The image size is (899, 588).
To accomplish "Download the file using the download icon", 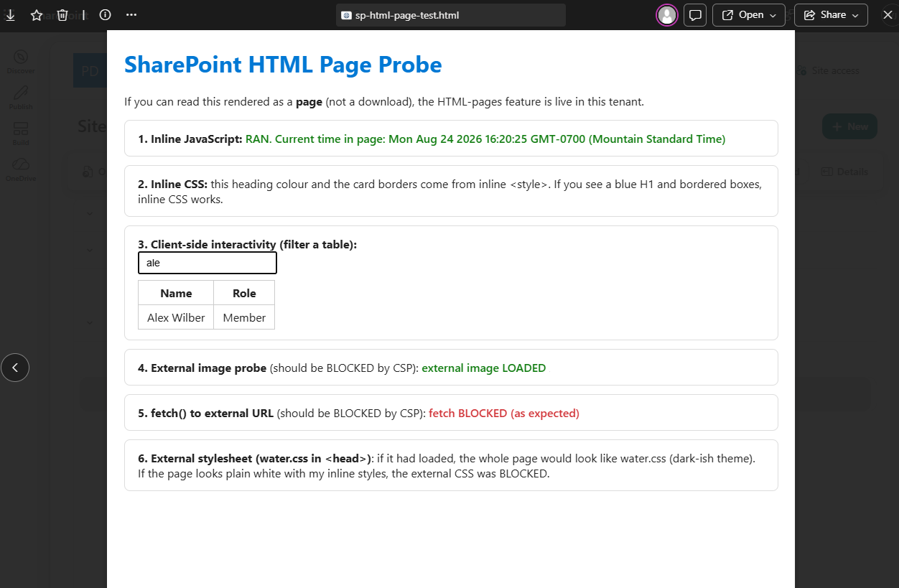I will click(x=10, y=15).
